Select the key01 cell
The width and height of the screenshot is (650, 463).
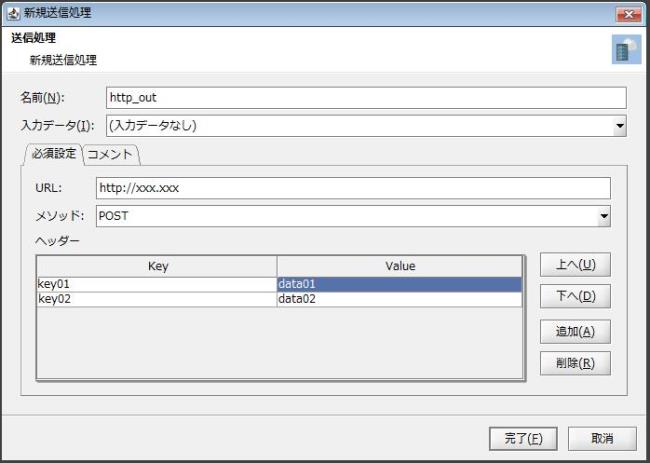(x=157, y=284)
